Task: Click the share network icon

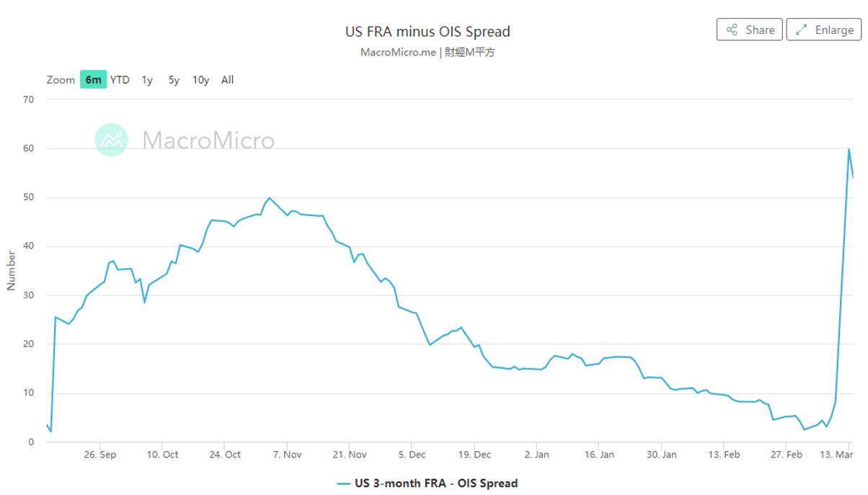Action: (732, 30)
